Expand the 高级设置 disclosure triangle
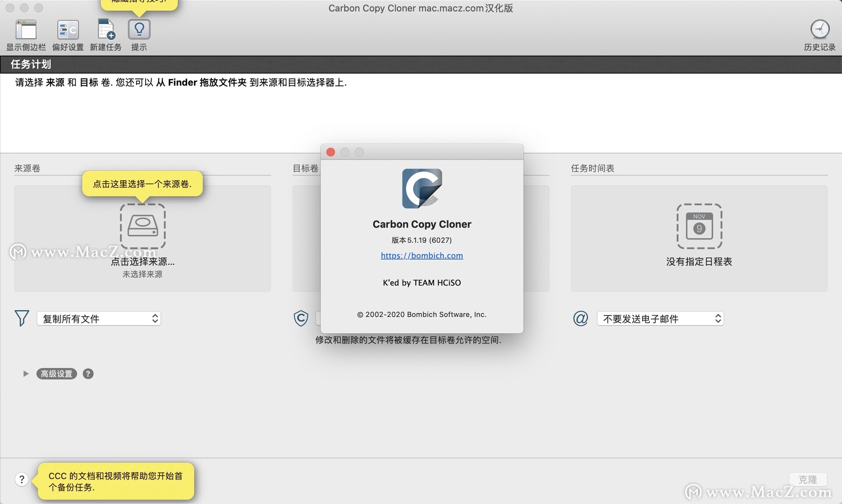Image resolution: width=842 pixels, height=504 pixels. point(25,374)
